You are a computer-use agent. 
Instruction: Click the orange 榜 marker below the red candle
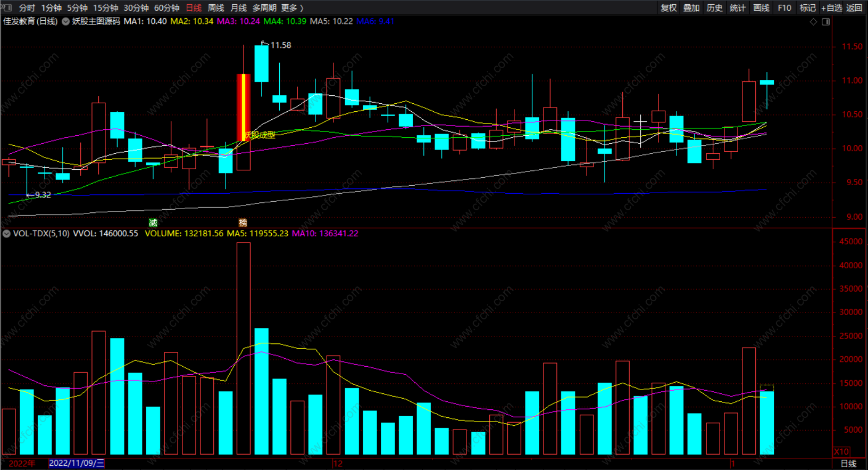(243, 222)
